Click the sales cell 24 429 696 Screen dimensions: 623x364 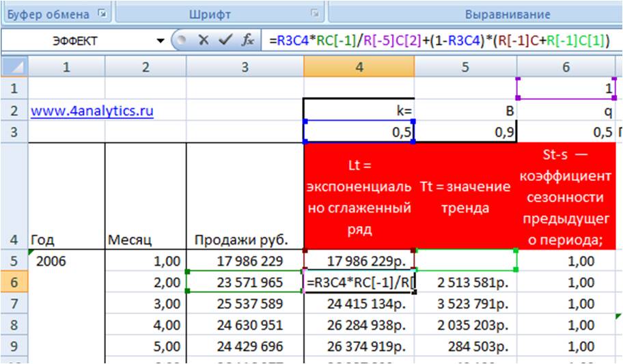[x=245, y=346]
